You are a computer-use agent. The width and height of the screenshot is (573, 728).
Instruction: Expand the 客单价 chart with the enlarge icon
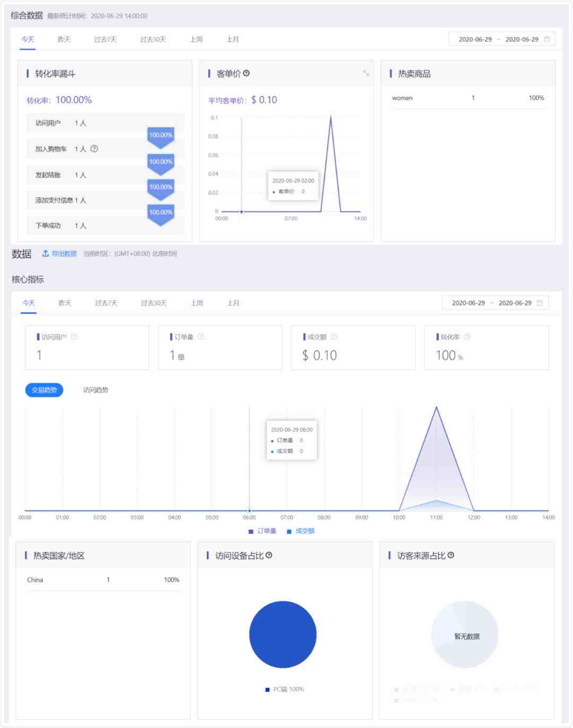[366, 73]
